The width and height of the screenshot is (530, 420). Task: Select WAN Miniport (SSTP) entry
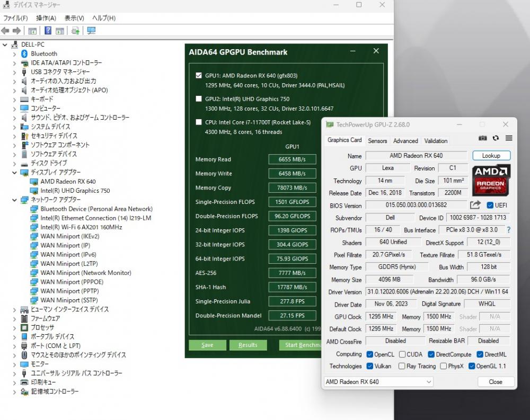[69, 300]
